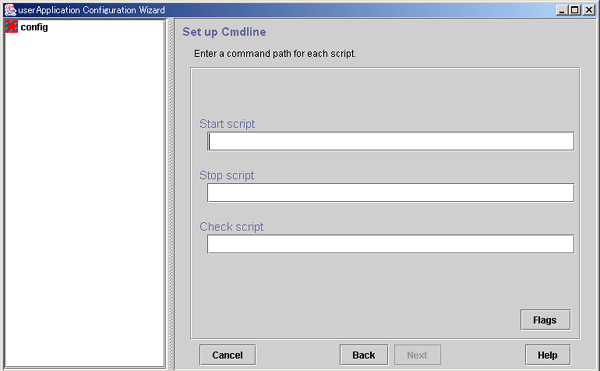
Task: Go Back to previous wizard step
Action: pos(364,355)
